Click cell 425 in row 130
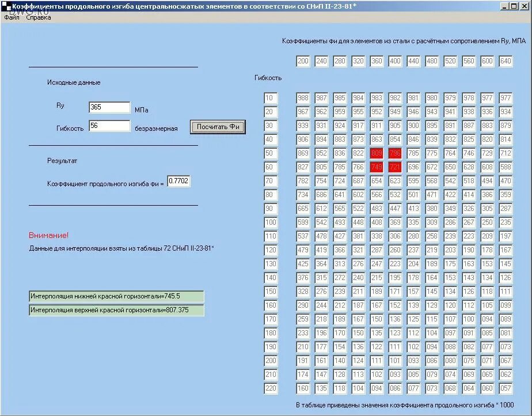 click(x=303, y=264)
